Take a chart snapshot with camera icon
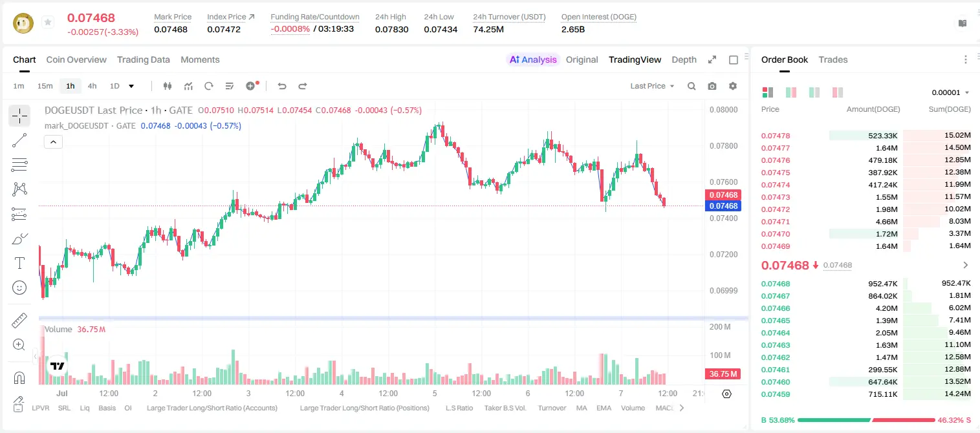 (712, 86)
